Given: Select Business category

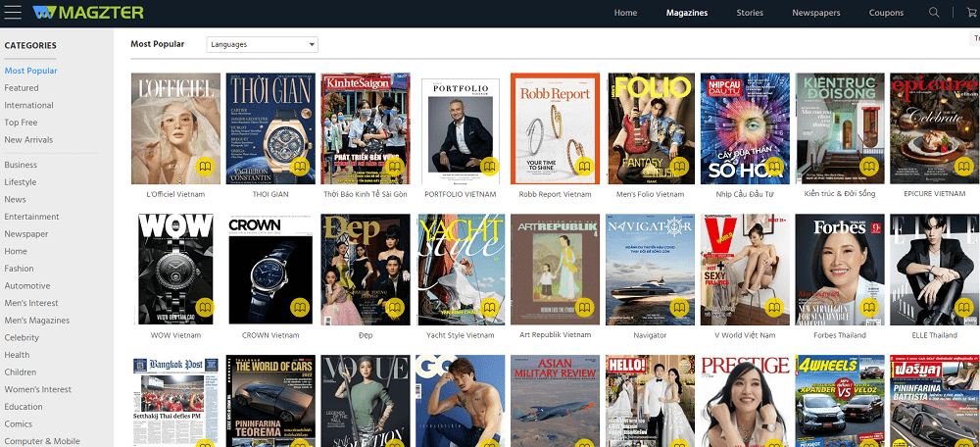Looking at the screenshot, I should [21, 165].
